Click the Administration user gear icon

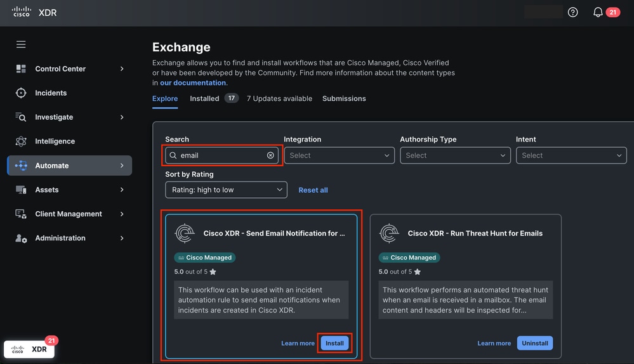pyautogui.click(x=20, y=238)
